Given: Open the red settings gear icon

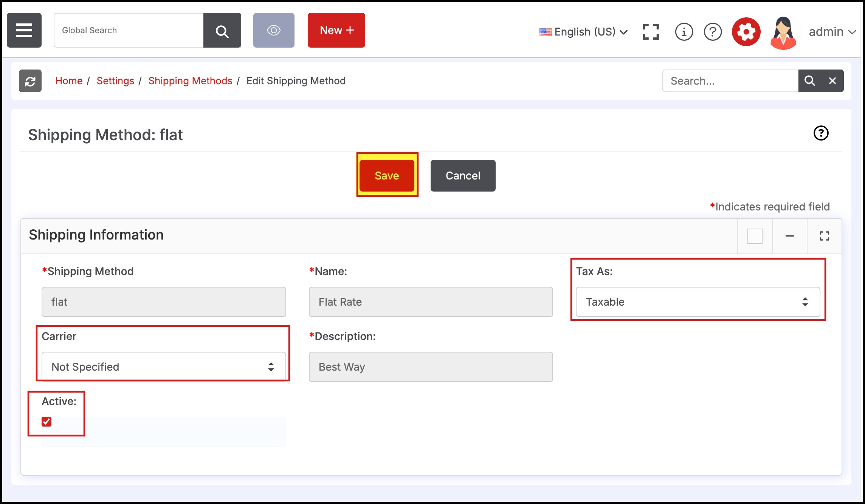Looking at the screenshot, I should pyautogui.click(x=746, y=32).
